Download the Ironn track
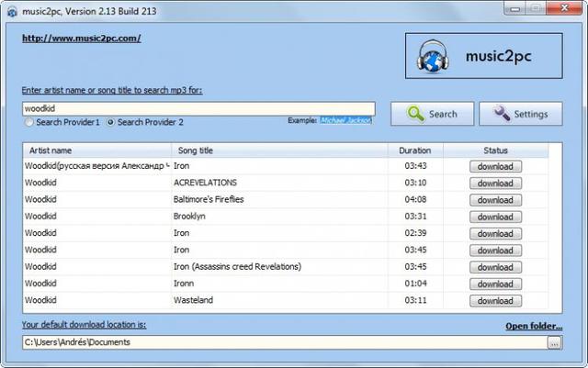588x368 pixels. click(x=495, y=284)
